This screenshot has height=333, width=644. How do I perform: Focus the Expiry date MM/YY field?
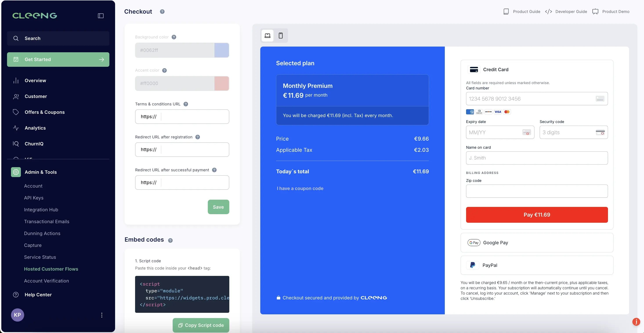pyautogui.click(x=500, y=132)
